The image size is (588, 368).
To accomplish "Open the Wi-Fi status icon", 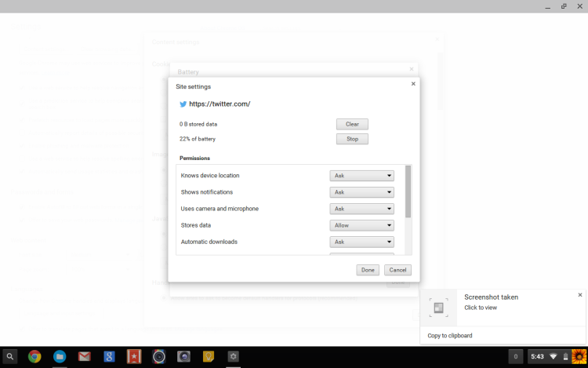I will tap(554, 357).
